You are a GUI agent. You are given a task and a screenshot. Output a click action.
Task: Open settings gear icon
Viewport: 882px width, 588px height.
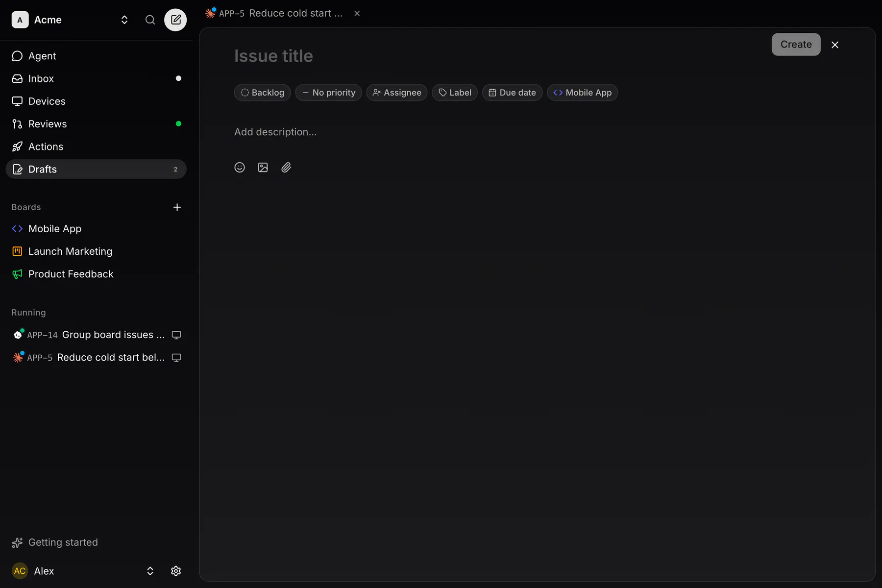176,571
